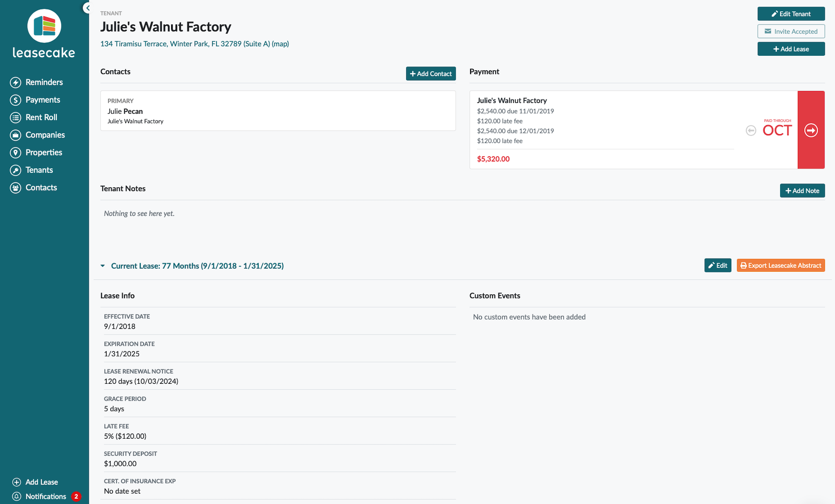Click the Add Contact button
The width and height of the screenshot is (835, 504).
tap(431, 73)
